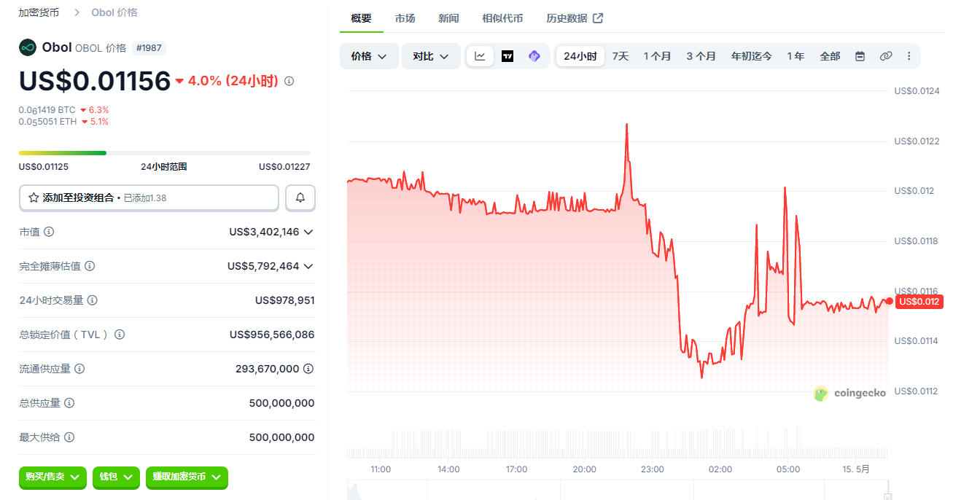Switch to the 相似代币 tab
Viewport: 980px width, 500px height.
502,18
